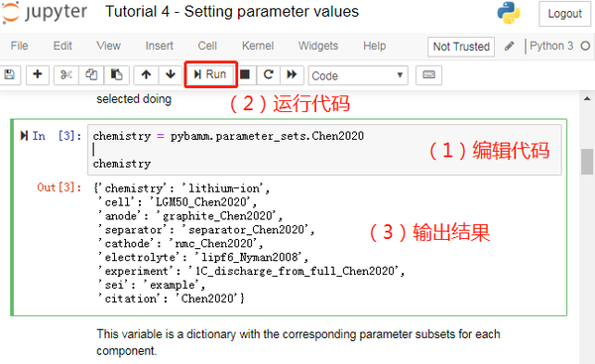Click the Logout button
Viewport: 595px width, 364px height.
564,14
